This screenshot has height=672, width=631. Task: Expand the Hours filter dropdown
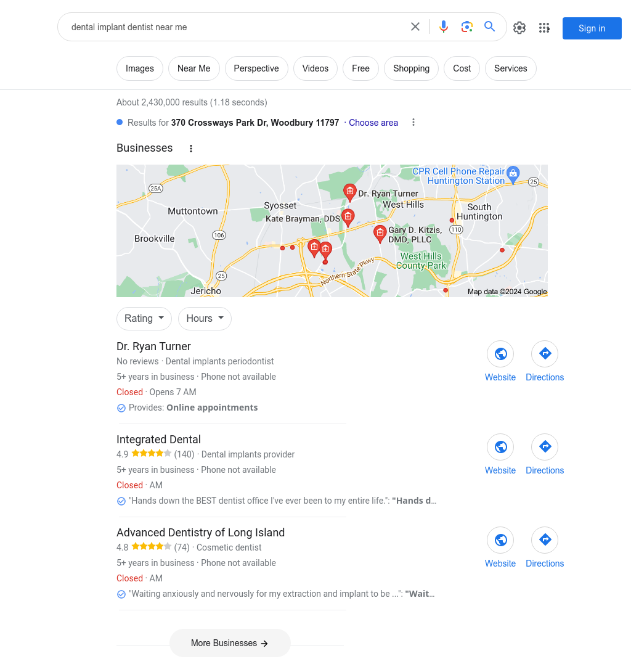click(205, 318)
